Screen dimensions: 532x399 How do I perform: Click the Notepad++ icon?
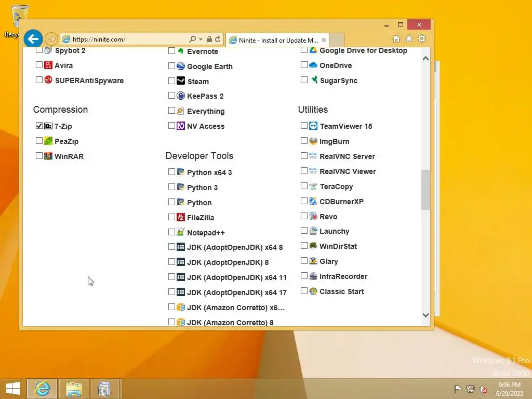pyautogui.click(x=181, y=232)
